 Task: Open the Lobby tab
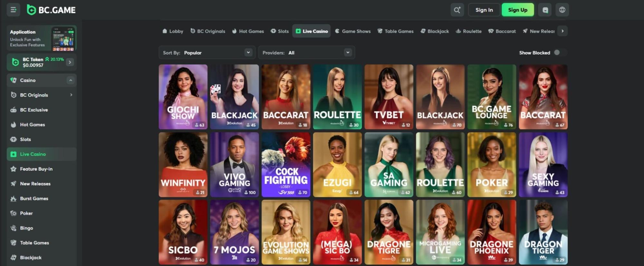173,31
